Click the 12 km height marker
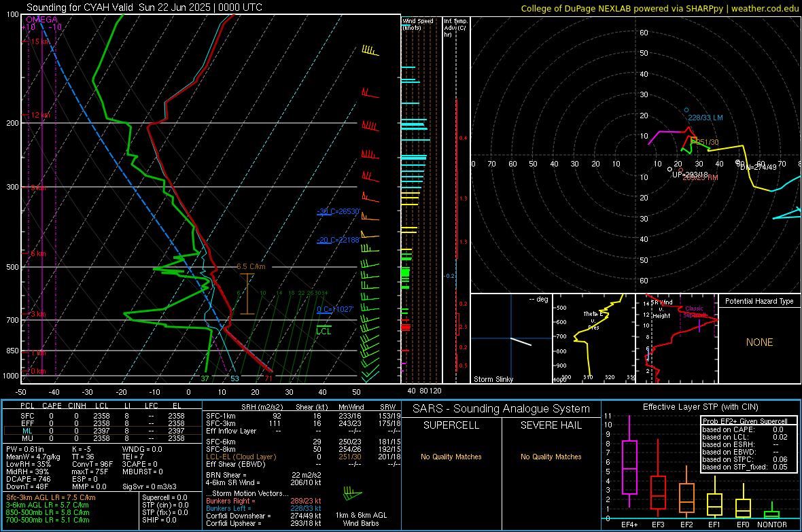 [x=40, y=115]
